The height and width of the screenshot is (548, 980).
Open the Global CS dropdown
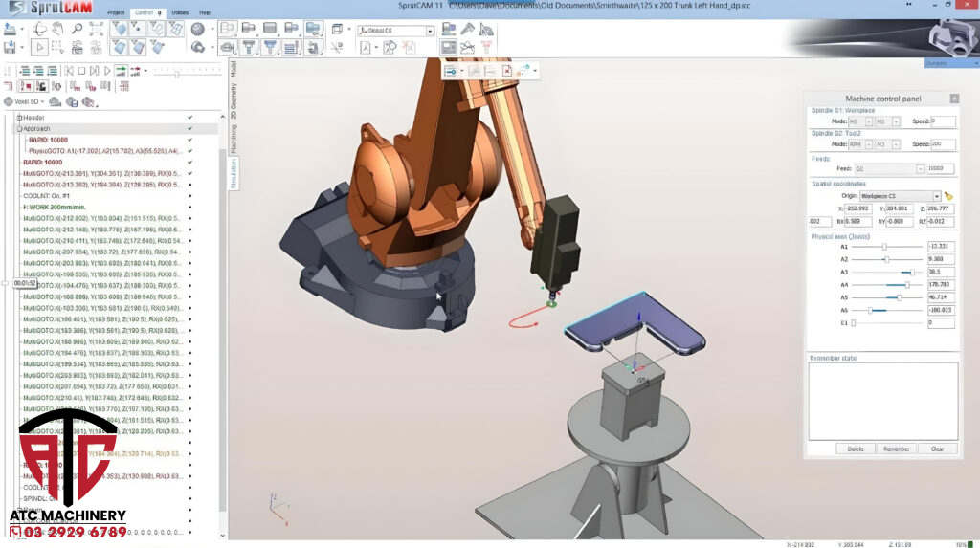click(x=430, y=31)
